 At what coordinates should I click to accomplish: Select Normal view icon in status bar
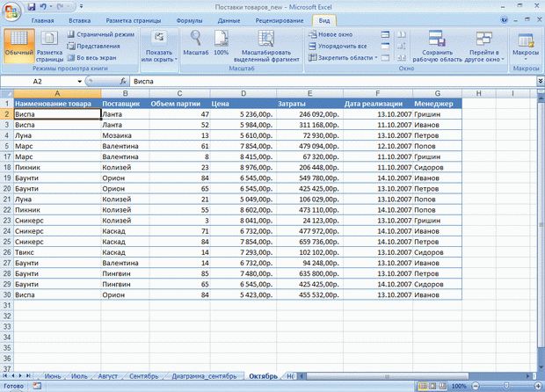coord(423,386)
